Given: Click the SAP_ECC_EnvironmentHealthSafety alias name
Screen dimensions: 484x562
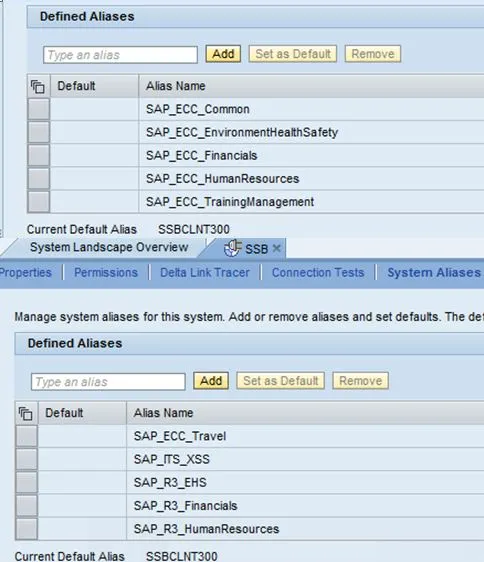Looking at the screenshot, I should pyautogui.click(x=242, y=133).
